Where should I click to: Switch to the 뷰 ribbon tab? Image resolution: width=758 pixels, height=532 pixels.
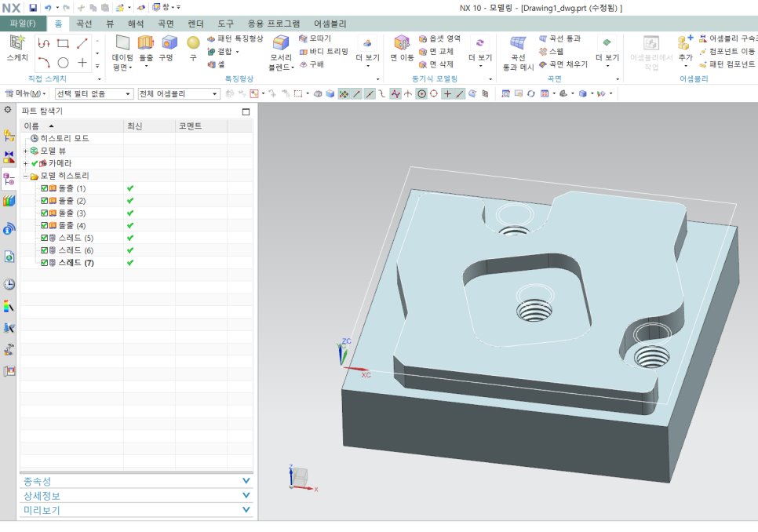pyautogui.click(x=110, y=24)
